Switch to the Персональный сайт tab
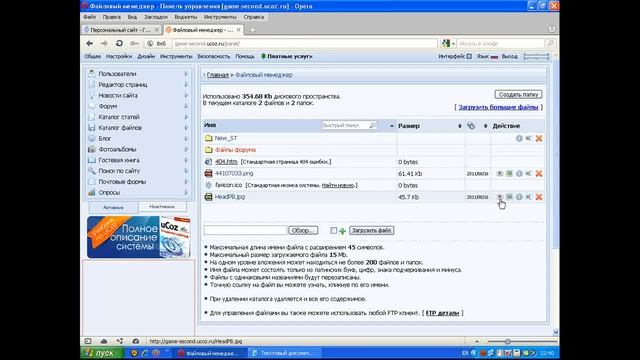Image resolution: width=640 pixels, height=360 pixels. coord(121,30)
